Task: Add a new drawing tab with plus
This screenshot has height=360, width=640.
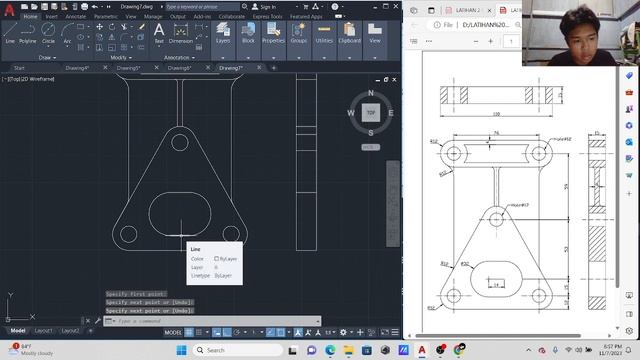Action: coord(273,68)
